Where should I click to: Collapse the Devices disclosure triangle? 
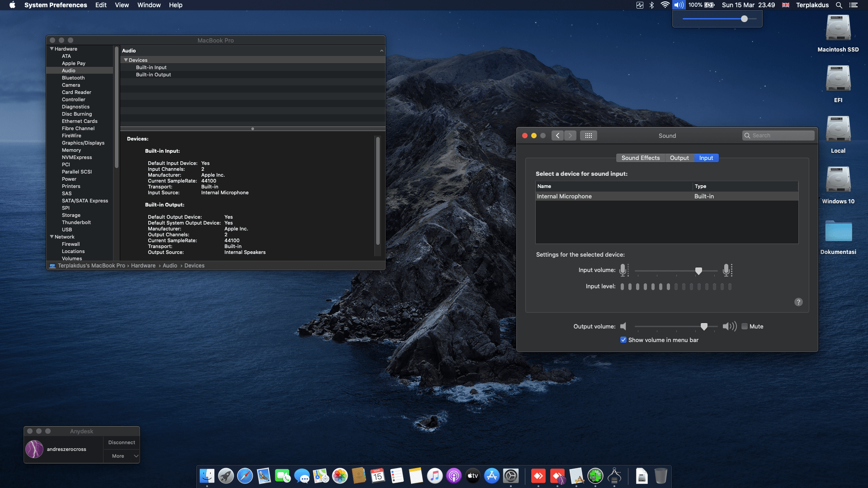[x=126, y=60]
